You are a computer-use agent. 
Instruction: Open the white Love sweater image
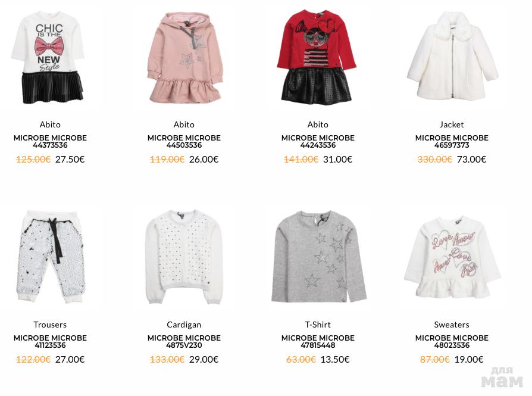(x=452, y=257)
